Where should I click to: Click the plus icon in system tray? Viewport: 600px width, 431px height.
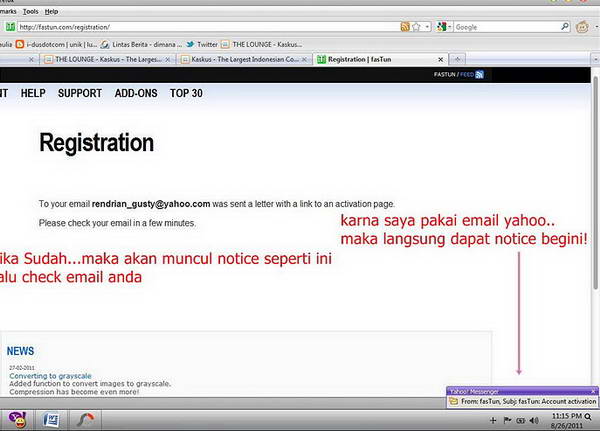click(x=493, y=420)
